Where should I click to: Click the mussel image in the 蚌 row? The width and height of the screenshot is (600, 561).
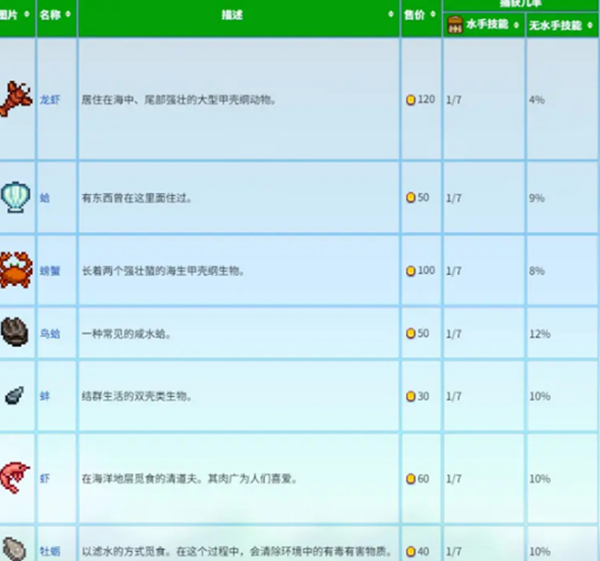point(15,395)
